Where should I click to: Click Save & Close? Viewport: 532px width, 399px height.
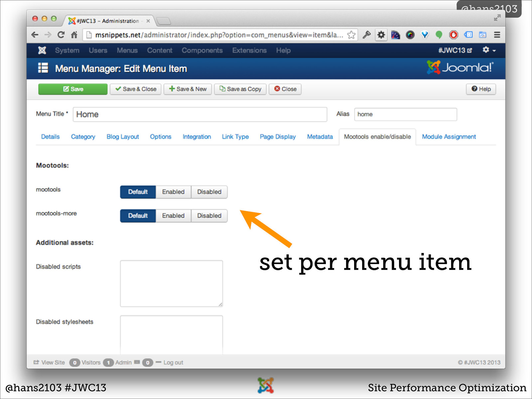pyautogui.click(x=136, y=89)
